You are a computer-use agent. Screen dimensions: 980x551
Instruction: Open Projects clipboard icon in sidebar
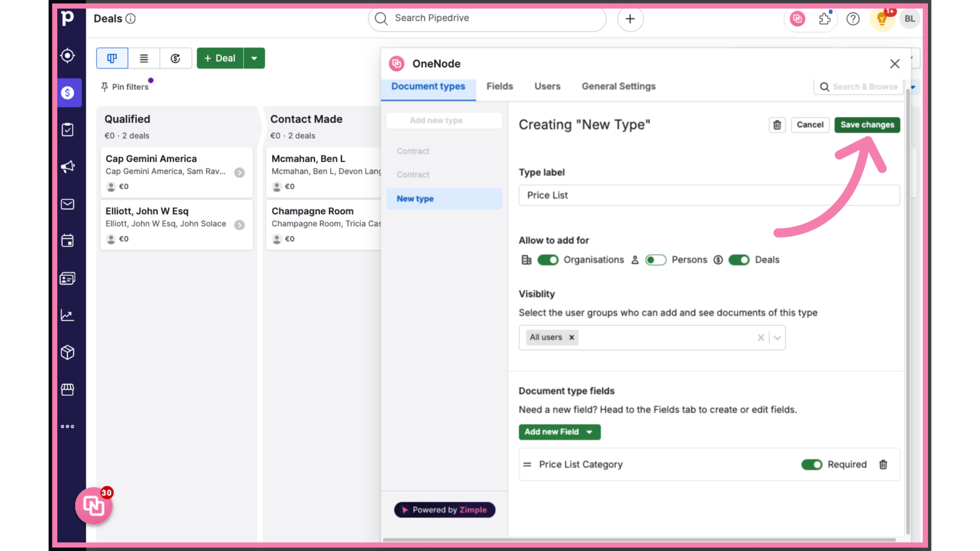click(67, 130)
